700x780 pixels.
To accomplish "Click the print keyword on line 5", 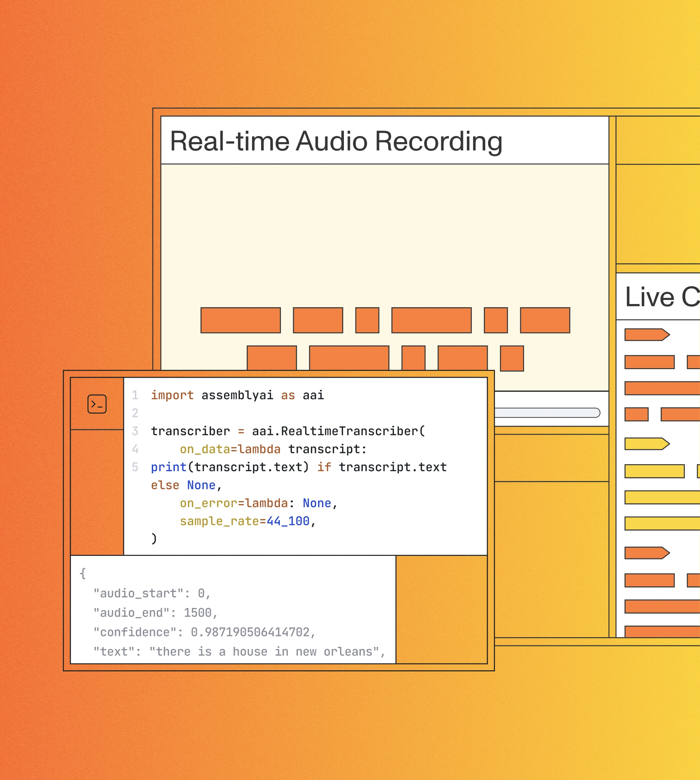I will click(x=168, y=467).
